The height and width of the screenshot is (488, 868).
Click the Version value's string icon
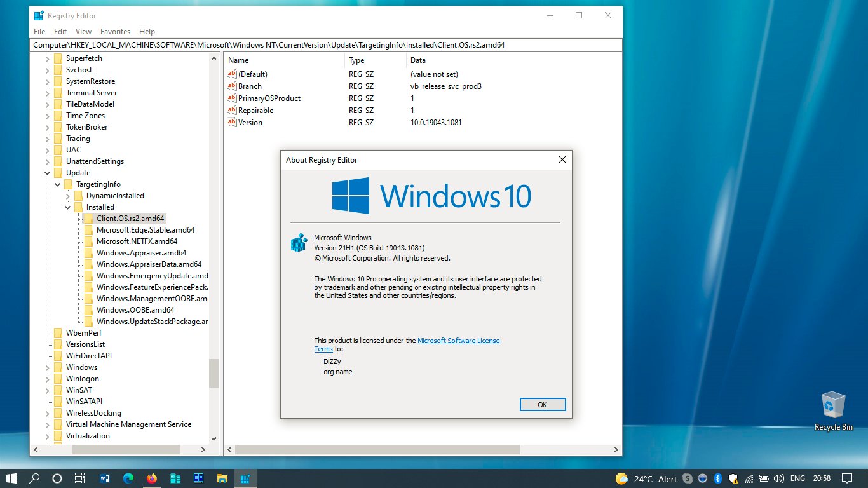[232, 122]
